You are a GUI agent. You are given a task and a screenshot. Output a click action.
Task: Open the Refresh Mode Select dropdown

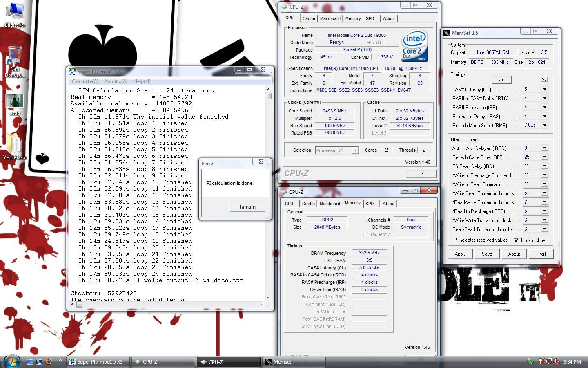[544, 125]
